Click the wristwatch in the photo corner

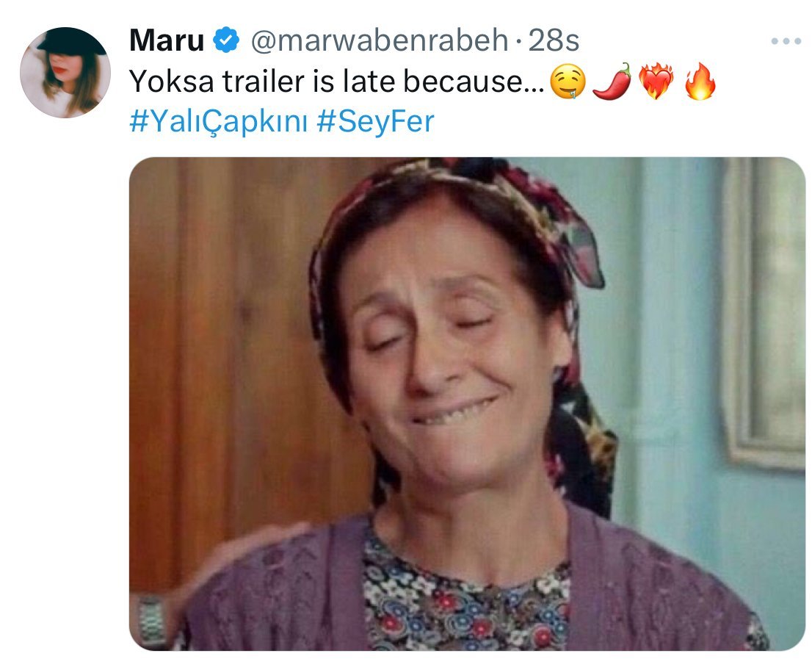pos(152,620)
